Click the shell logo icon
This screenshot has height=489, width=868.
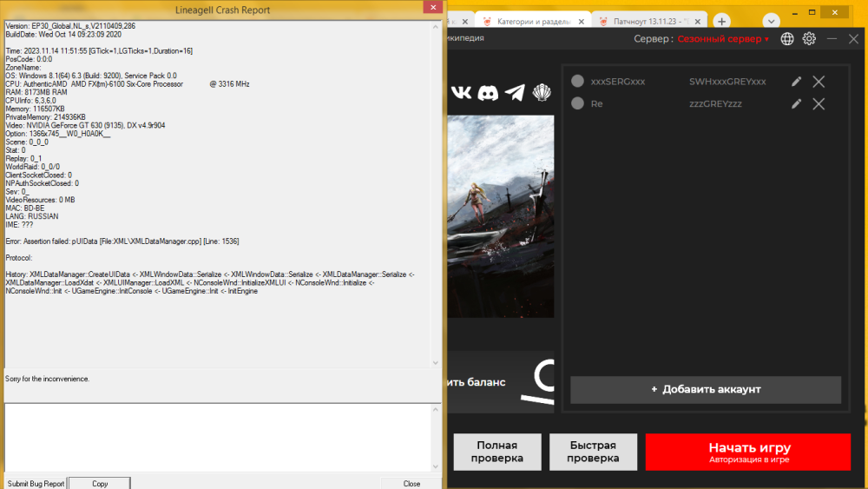coord(542,92)
